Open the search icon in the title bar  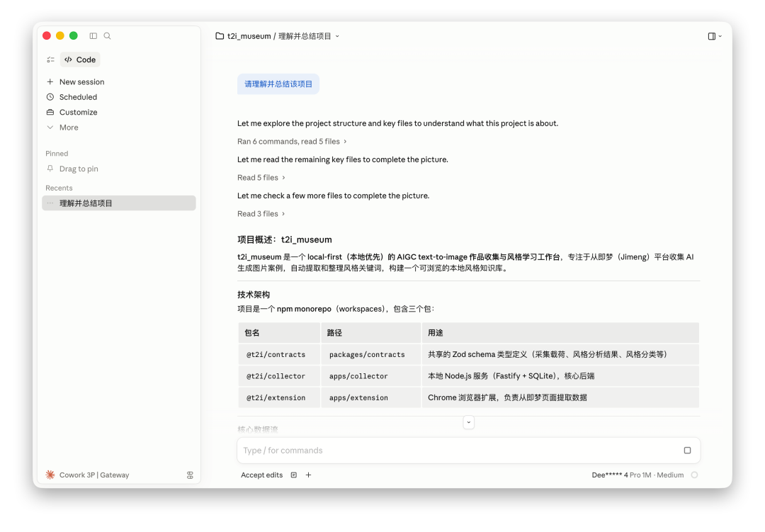tap(107, 35)
